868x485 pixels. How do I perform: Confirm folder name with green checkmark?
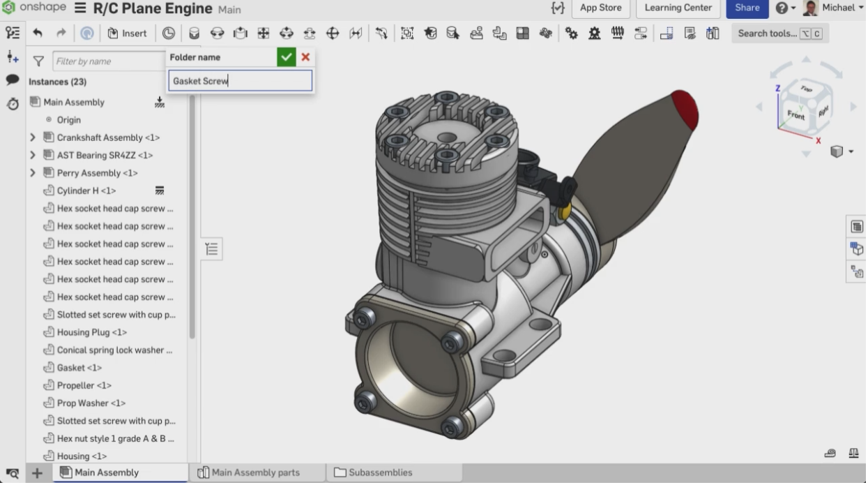pyautogui.click(x=286, y=57)
